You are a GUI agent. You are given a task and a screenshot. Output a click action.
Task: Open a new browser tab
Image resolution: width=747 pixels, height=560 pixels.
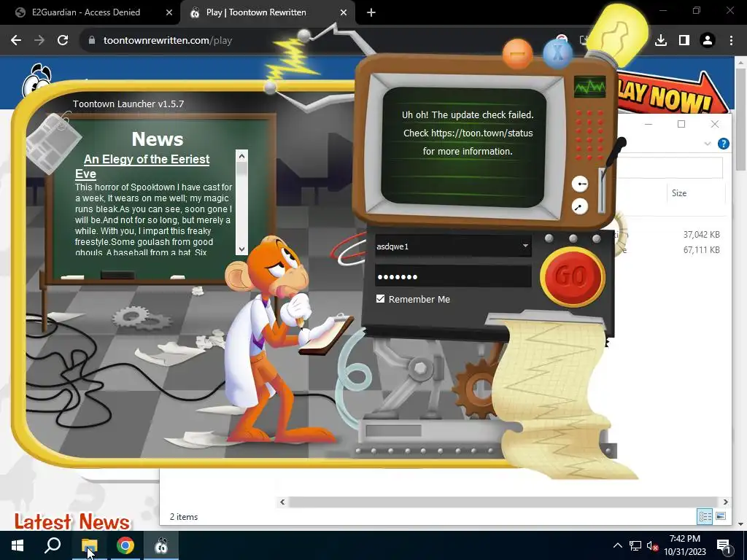pyautogui.click(x=371, y=13)
